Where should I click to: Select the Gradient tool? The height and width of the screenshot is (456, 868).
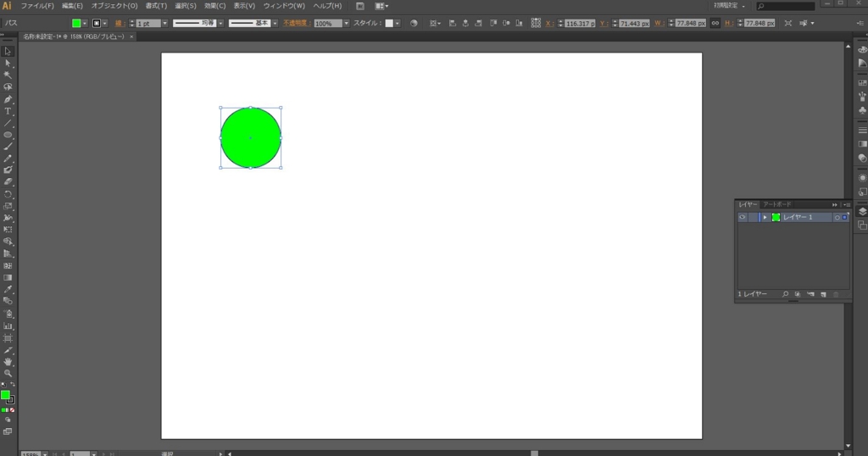point(8,277)
